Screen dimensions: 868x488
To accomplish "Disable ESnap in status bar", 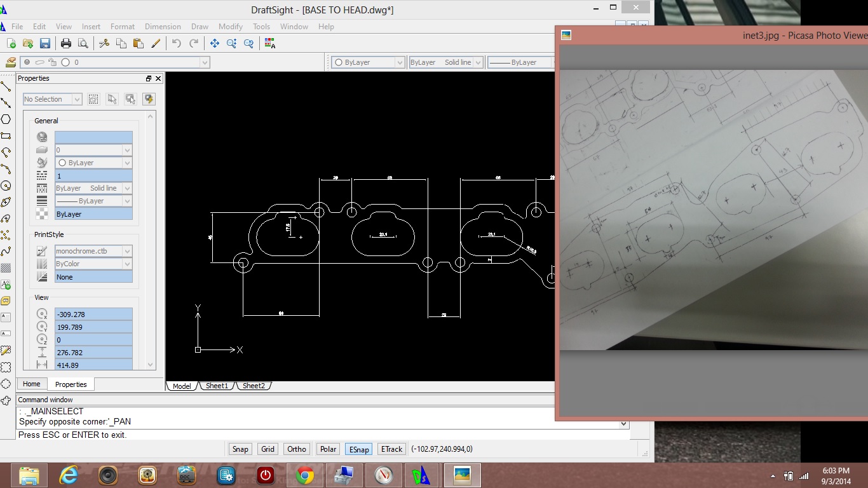I will 358,449.
